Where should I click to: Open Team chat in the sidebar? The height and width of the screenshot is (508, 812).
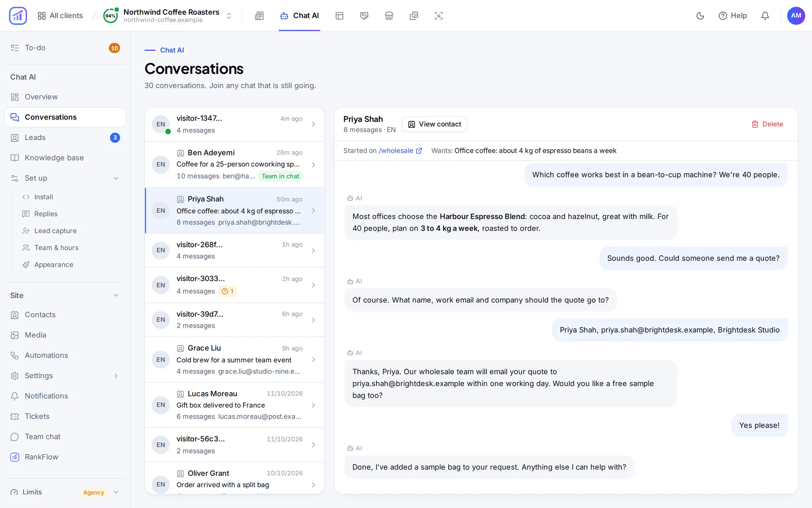point(65,437)
